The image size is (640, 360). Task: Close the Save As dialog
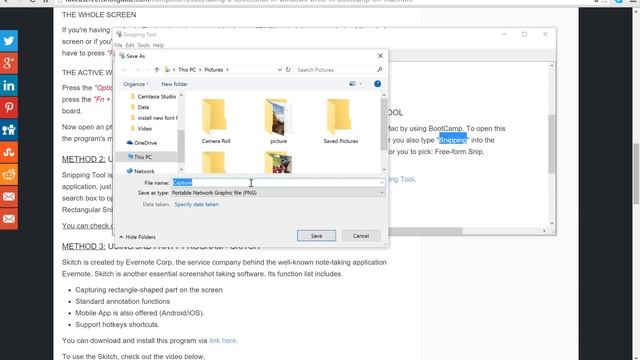tap(380, 56)
